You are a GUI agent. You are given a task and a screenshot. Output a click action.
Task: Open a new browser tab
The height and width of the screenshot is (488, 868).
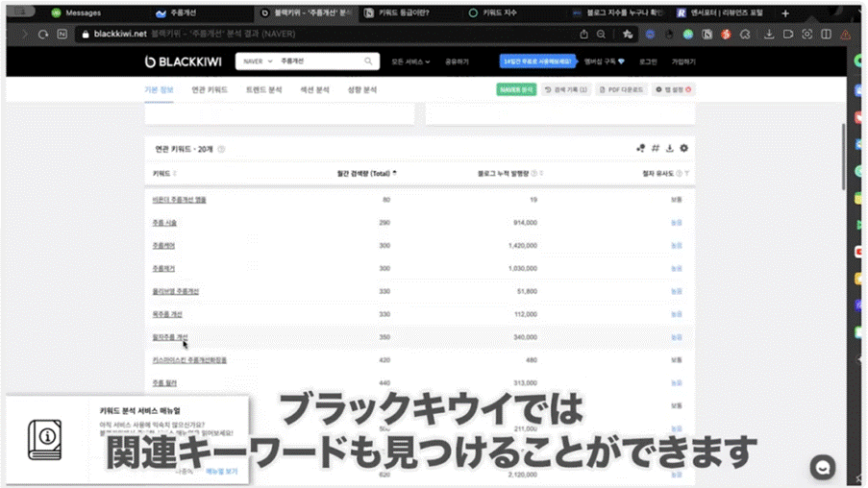pyautogui.click(x=785, y=13)
